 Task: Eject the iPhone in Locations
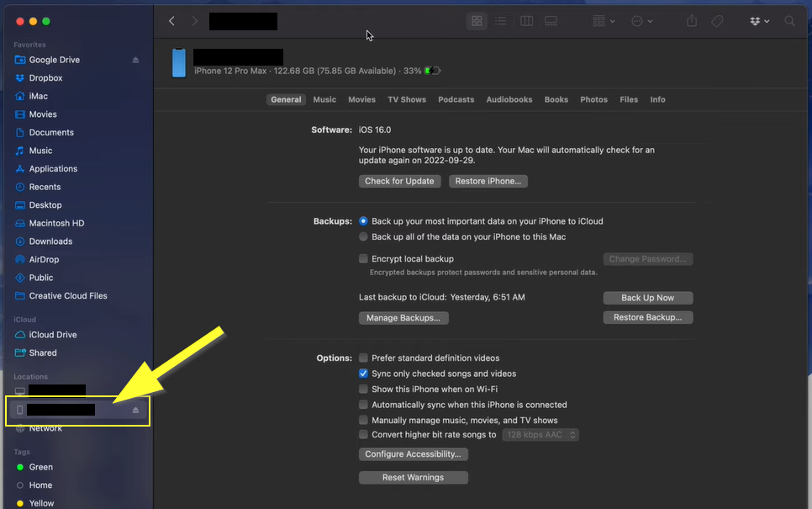click(x=135, y=410)
